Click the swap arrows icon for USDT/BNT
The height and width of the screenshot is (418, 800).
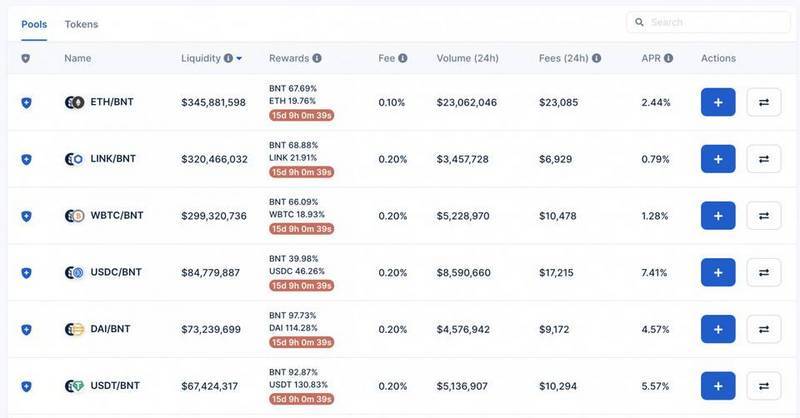pos(764,386)
